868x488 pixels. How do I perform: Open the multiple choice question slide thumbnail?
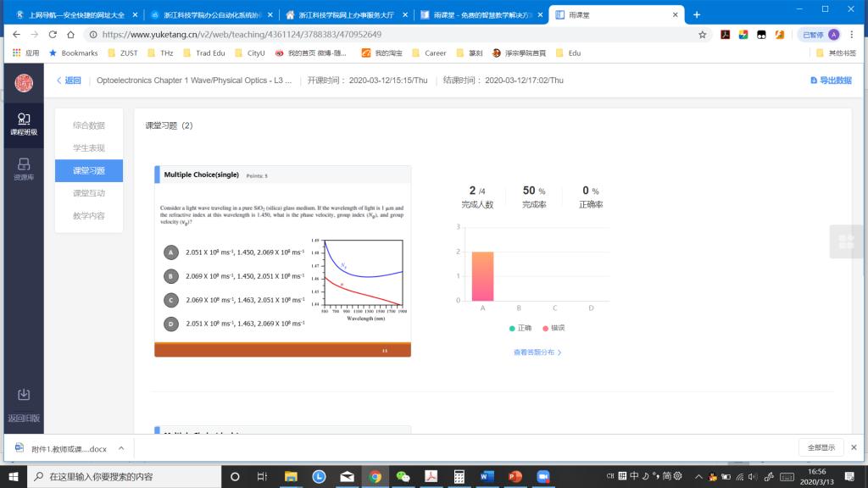[x=282, y=261]
